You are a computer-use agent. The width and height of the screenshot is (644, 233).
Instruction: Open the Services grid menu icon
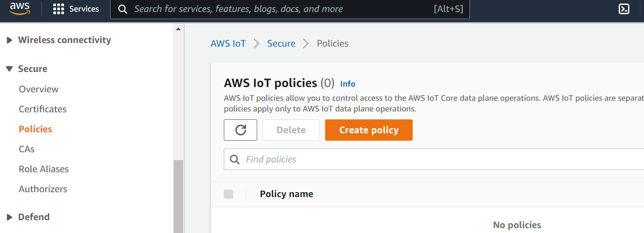click(x=58, y=9)
